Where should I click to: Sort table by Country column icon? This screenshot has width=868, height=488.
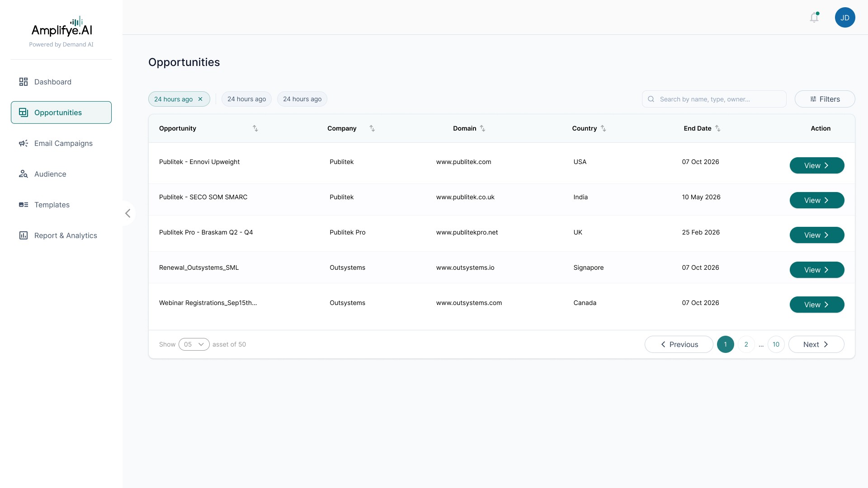coord(603,128)
